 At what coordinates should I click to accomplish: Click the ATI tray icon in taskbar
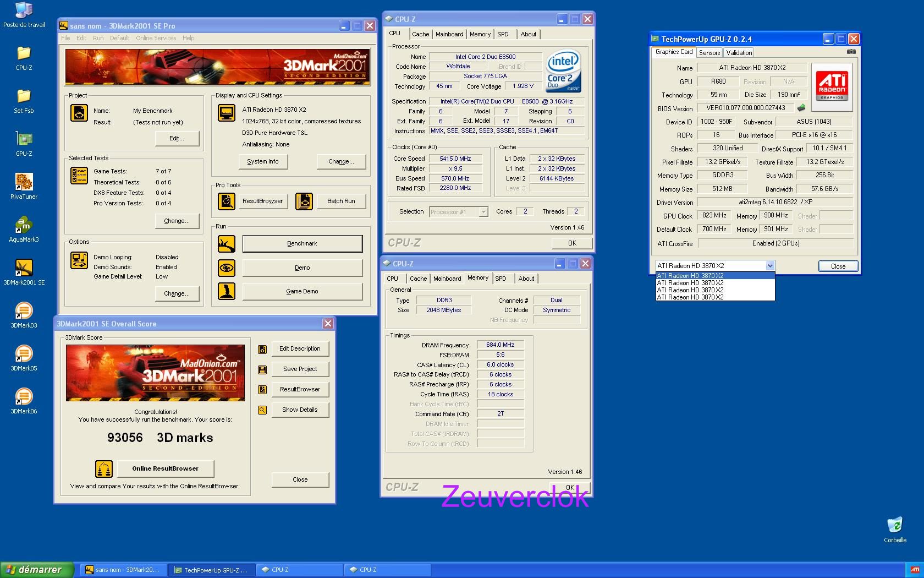915,570
